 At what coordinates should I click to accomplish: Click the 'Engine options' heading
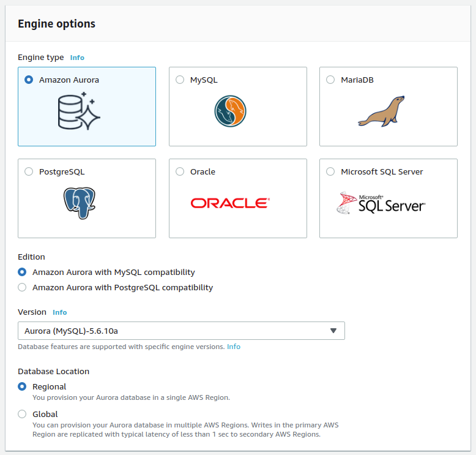pos(56,24)
